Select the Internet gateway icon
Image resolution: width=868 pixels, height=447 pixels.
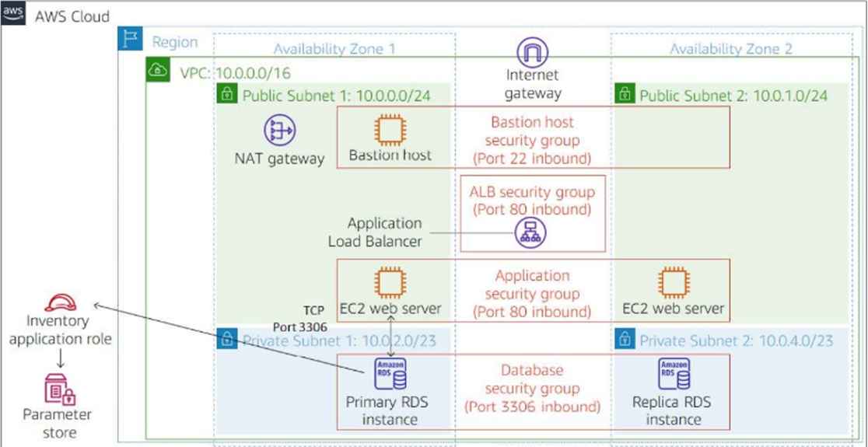tap(532, 51)
